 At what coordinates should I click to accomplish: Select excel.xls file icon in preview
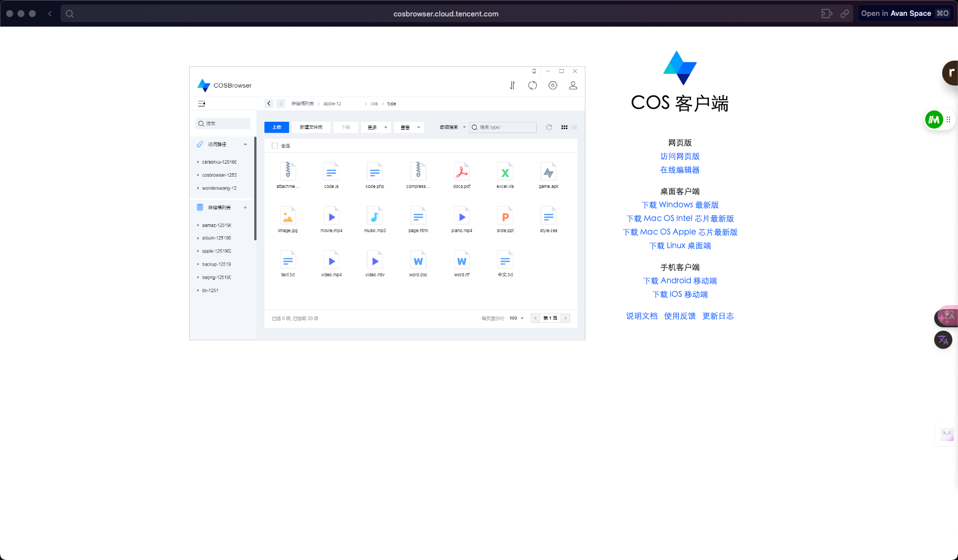[x=506, y=171]
